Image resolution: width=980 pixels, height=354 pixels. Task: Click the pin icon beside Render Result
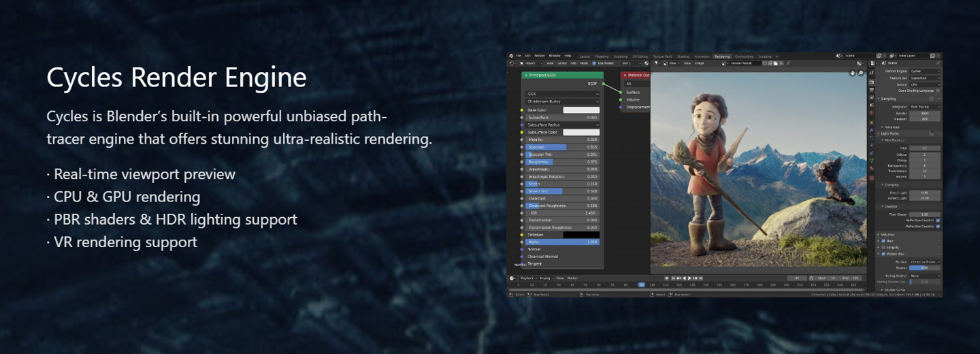point(787,63)
